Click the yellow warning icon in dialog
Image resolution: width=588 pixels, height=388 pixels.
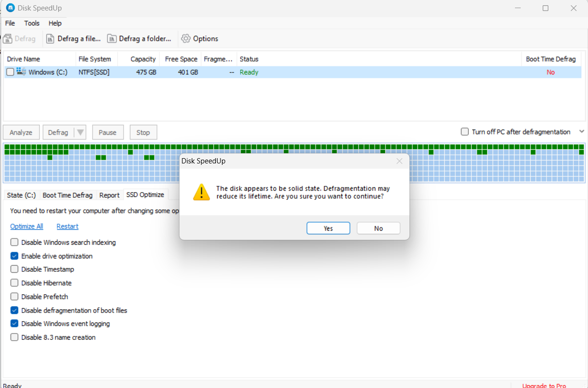[201, 192]
